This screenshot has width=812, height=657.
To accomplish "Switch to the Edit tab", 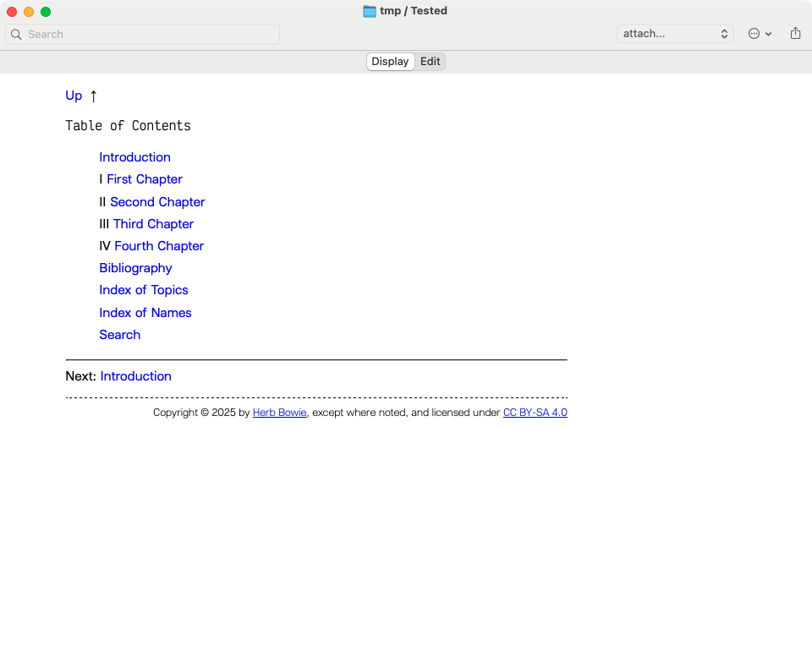I will point(431,62).
